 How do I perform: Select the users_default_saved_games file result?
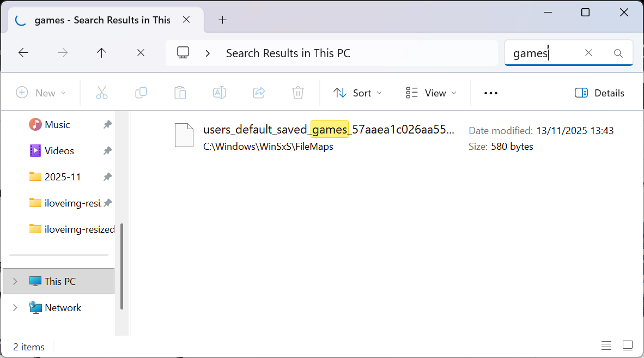pos(327,130)
